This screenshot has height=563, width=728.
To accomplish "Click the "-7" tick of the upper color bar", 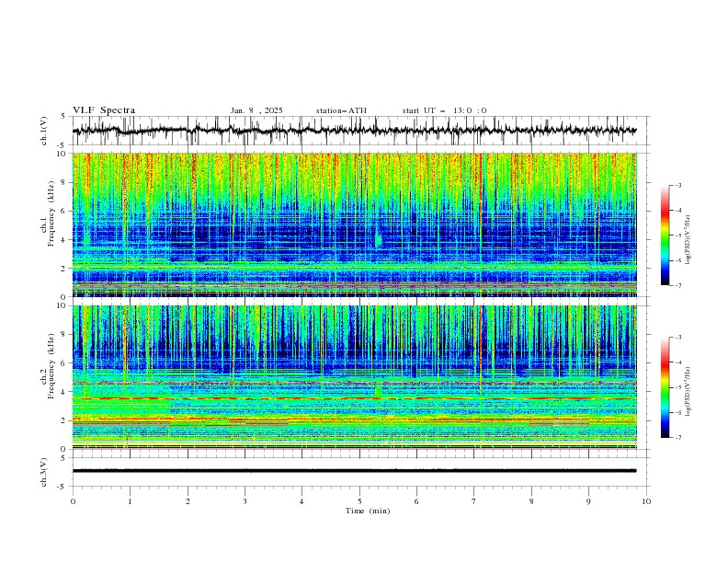I will click(x=677, y=286).
